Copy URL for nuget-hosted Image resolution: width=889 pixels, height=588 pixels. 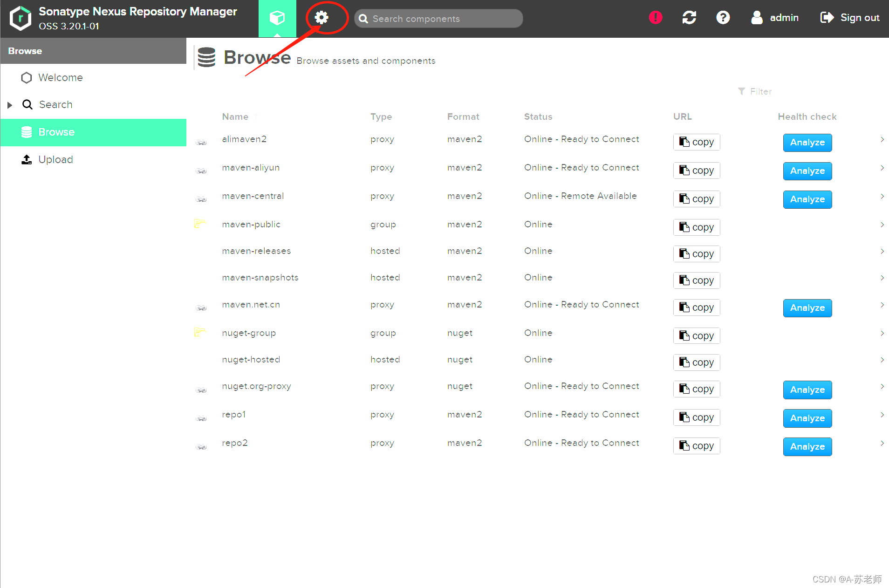point(697,362)
